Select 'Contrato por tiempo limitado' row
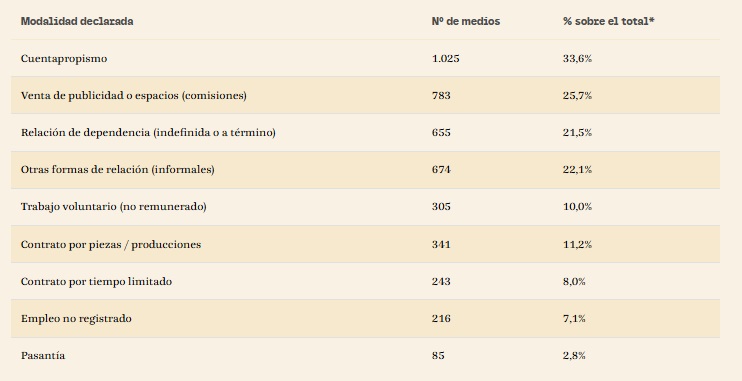 pyautogui.click(x=365, y=282)
